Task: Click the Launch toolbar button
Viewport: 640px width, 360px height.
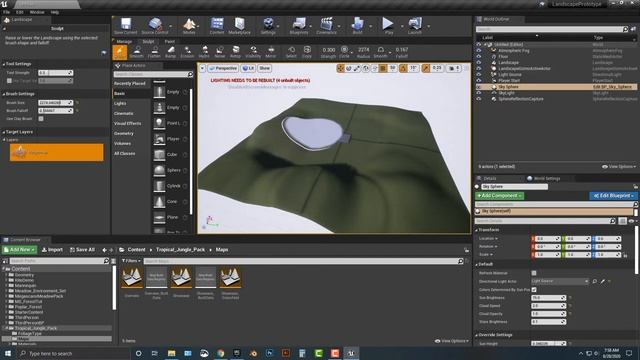Action: pos(415,26)
